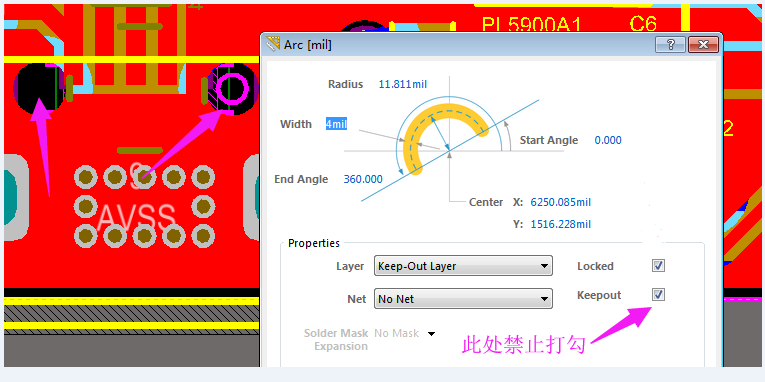Select the black circular hole at the left of the PCB
Image resolution: width=765 pixels, height=382 pixels.
[39, 89]
